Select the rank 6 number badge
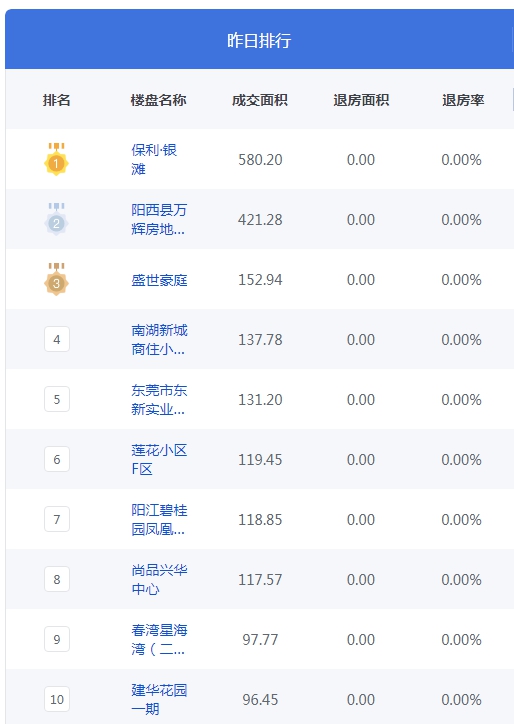Viewport: 514px width, 724px height. pos(57,459)
